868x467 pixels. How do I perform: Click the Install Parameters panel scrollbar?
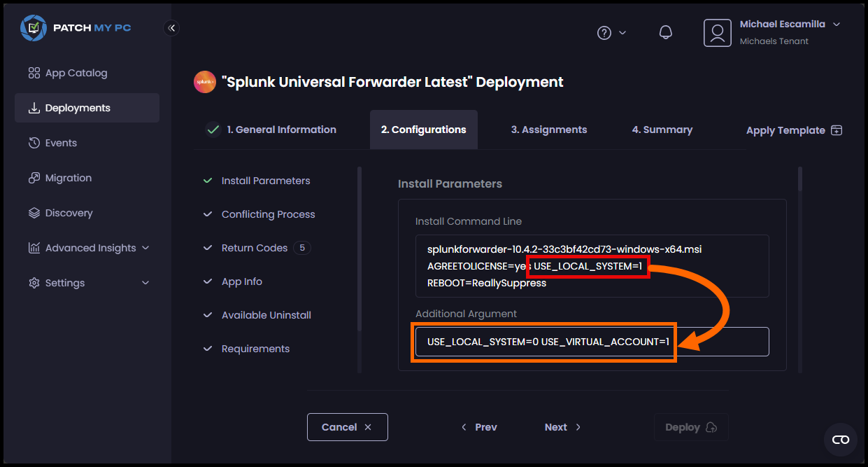800,179
